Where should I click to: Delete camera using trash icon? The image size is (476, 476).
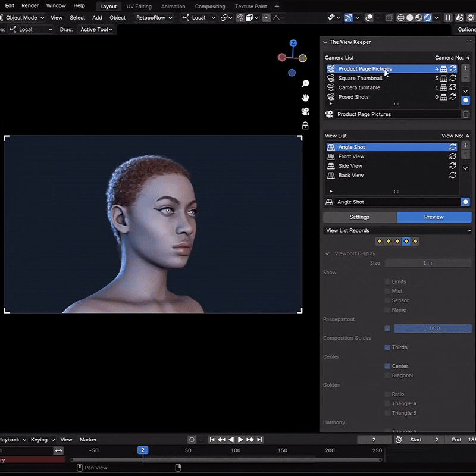[x=465, y=114]
